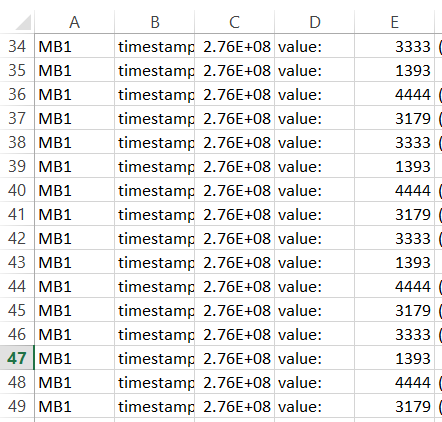Select row 34 header

click(x=17, y=46)
